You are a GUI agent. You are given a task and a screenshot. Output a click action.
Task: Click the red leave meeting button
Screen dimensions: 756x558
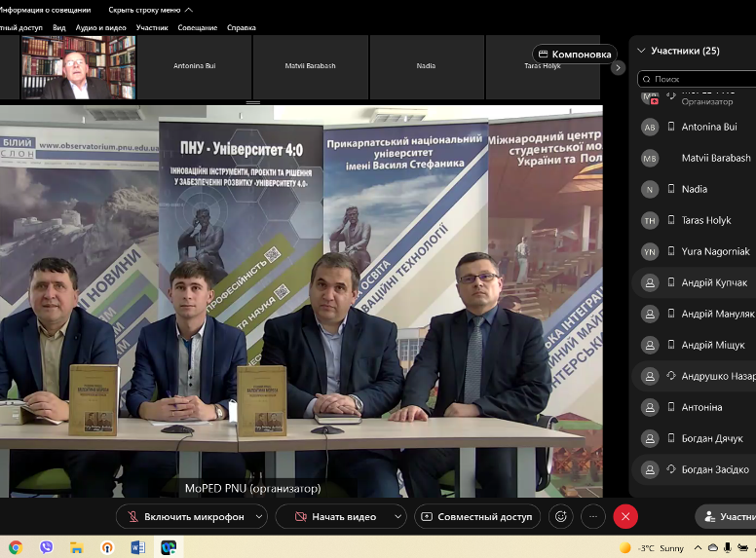tap(625, 516)
